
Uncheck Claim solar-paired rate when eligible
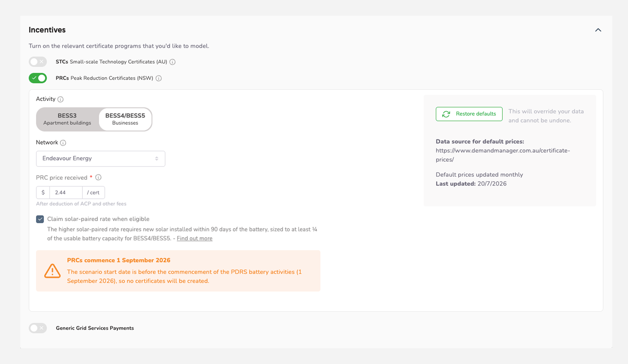pyautogui.click(x=40, y=219)
